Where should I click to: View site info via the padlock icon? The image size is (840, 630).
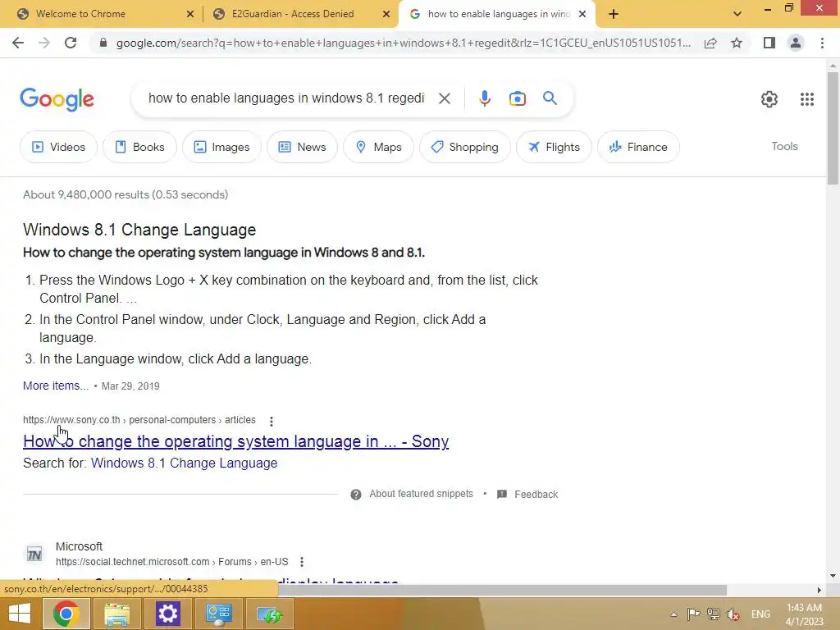click(x=103, y=43)
